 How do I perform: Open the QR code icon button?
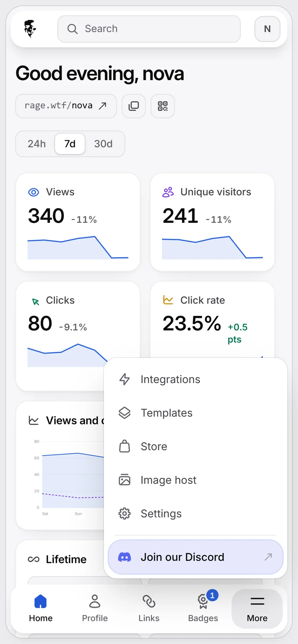163,106
